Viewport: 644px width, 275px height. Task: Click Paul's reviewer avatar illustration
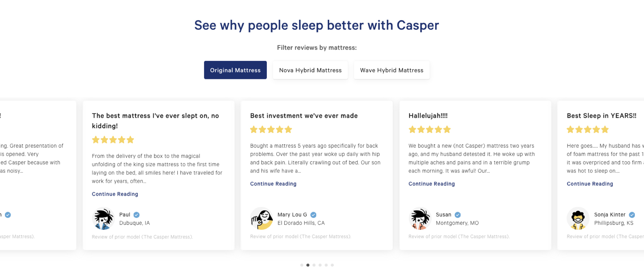103,219
